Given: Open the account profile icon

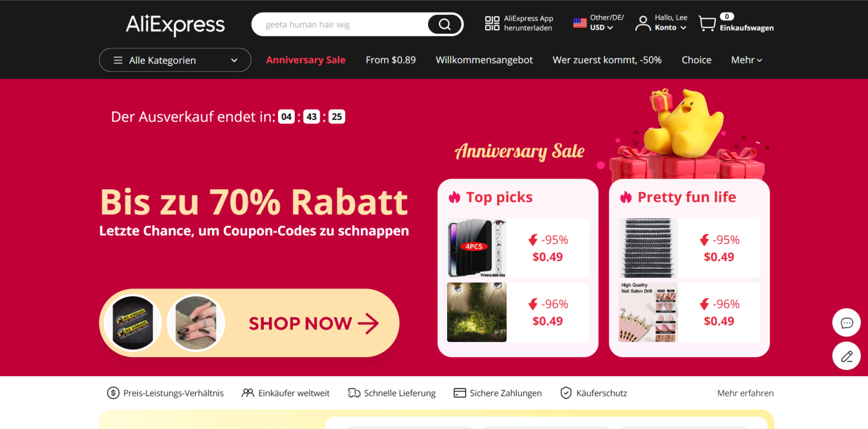Looking at the screenshot, I should click(642, 23).
